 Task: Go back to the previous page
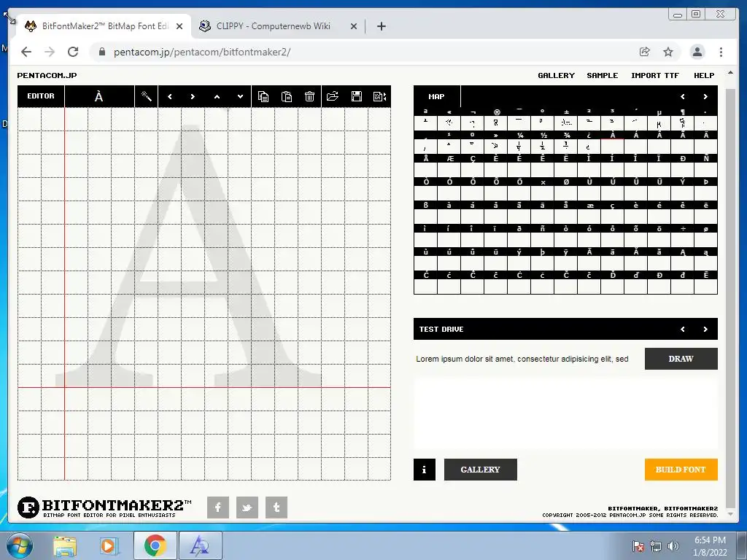[26, 52]
